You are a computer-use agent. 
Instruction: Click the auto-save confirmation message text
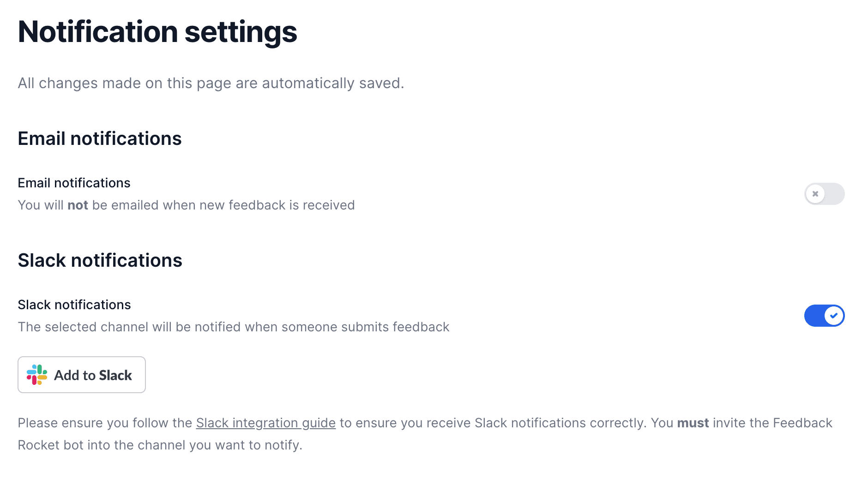point(211,83)
